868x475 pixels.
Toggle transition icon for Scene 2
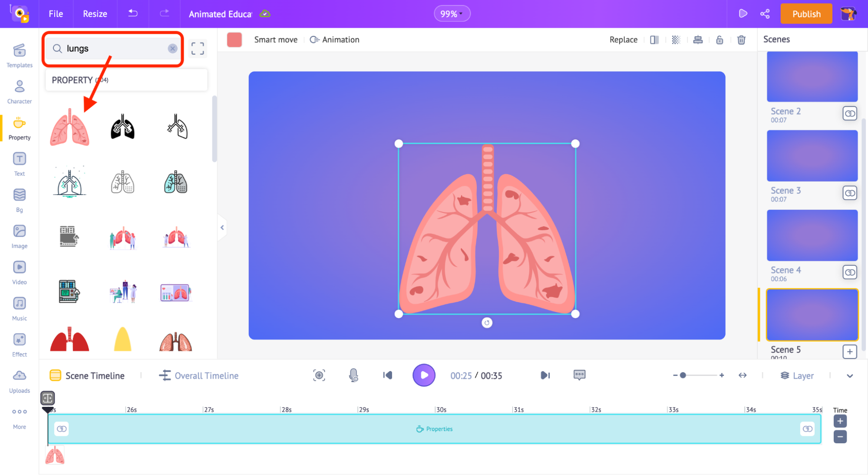click(850, 114)
